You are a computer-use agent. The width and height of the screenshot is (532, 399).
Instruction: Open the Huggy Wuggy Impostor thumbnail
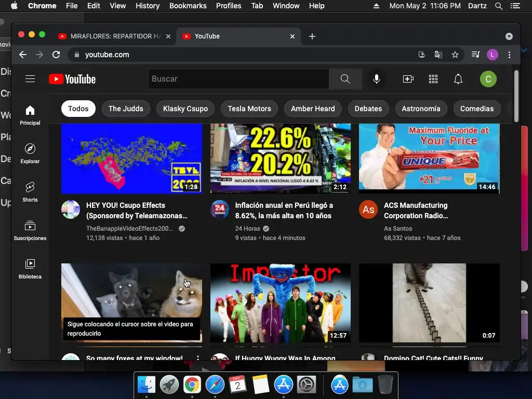click(281, 303)
